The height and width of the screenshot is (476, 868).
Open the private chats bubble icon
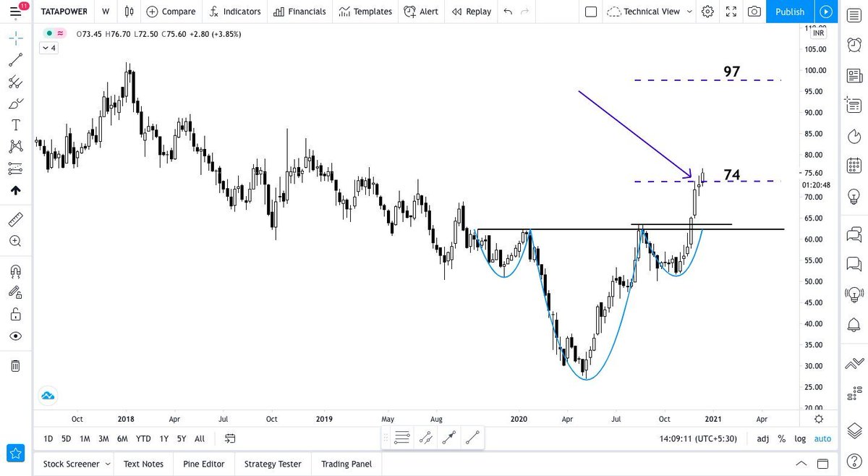click(854, 263)
